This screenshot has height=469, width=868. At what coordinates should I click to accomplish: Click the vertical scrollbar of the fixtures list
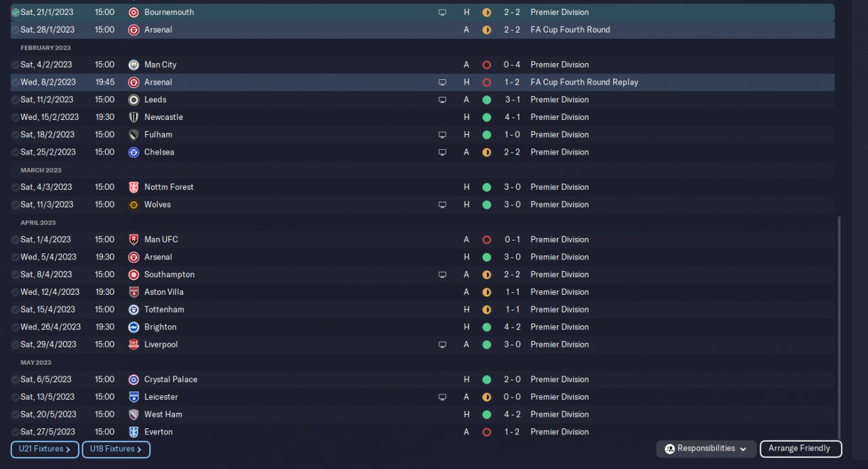coord(839,328)
